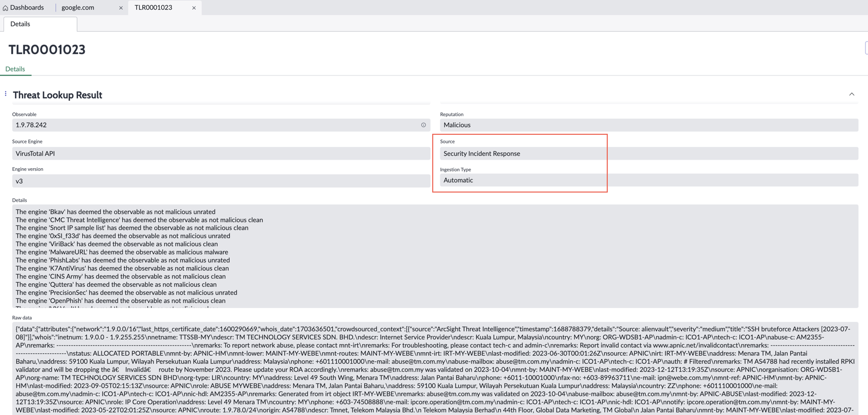Viewport: 868px width, 415px height.
Task: Click the Engine version label
Action: [x=28, y=169]
